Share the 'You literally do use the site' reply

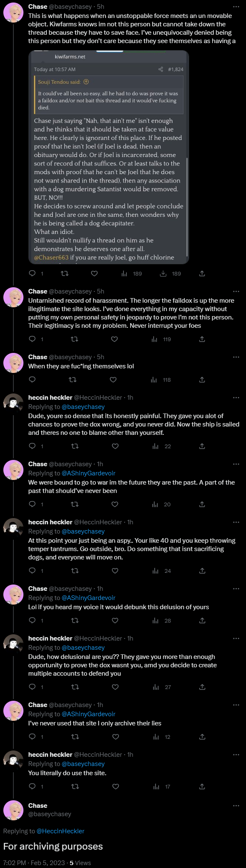point(202,786)
